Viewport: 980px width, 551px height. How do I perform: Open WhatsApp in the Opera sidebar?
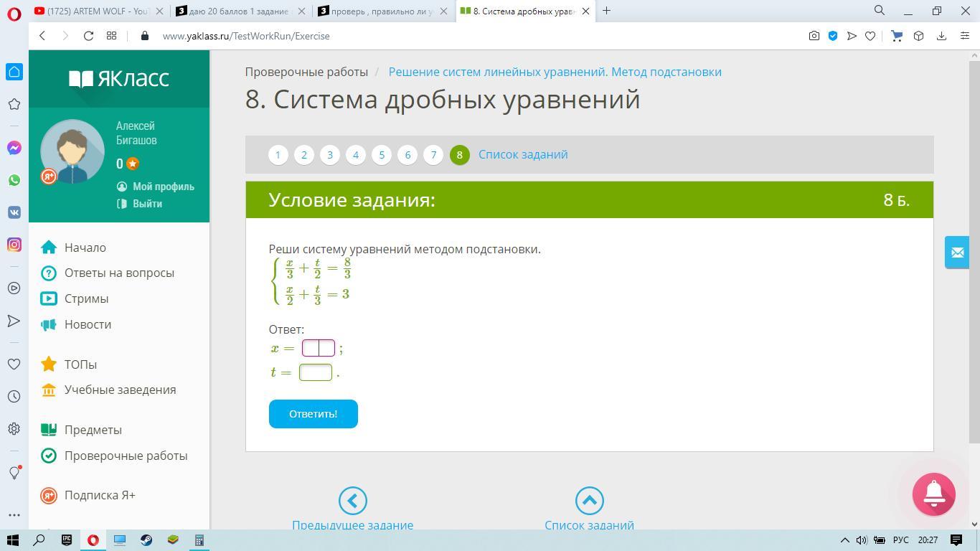pos(14,180)
